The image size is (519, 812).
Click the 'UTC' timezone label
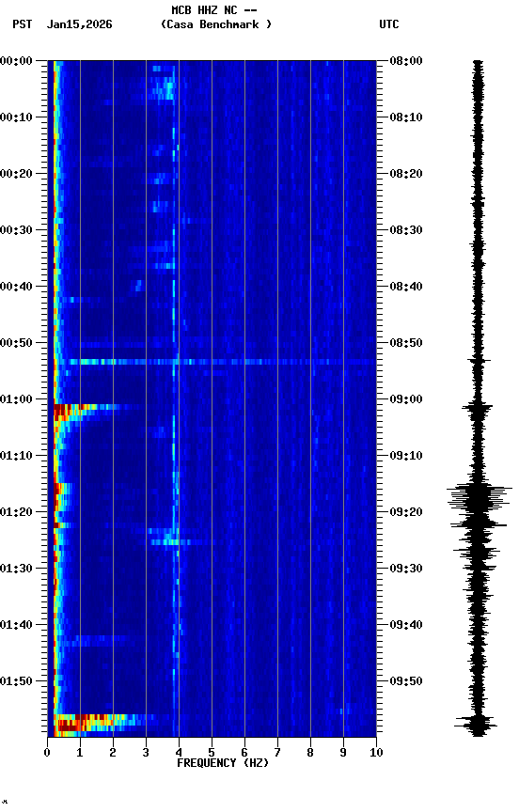tap(389, 24)
